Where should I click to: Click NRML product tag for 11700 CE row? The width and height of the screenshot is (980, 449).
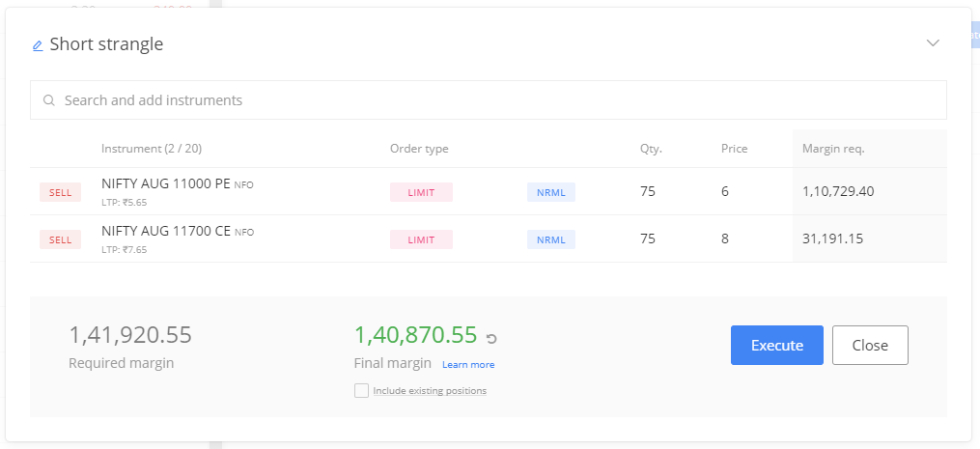[550, 239]
